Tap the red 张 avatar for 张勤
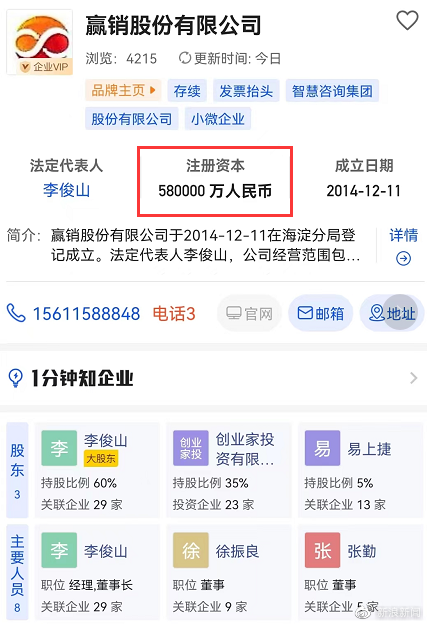This screenshot has width=427, height=626. coord(322,550)
